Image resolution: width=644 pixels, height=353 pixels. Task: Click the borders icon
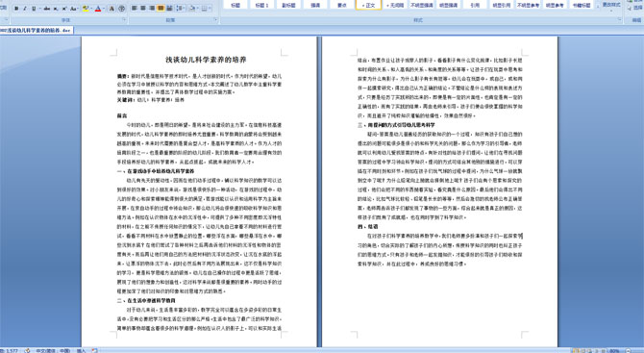204,8
